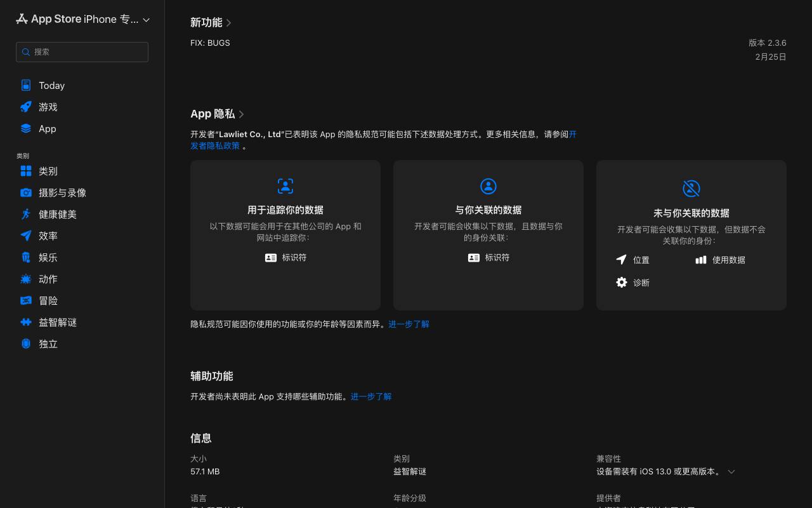Viewport: 812px width, 508px height.
Task: Click the Today sidebar icon
Action: coord(26,85)
